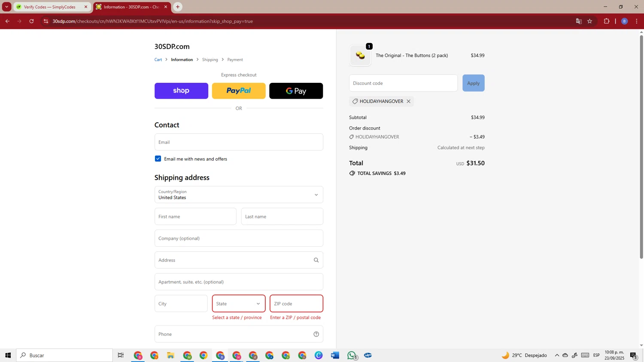This screenshot has height=362, width=644.
Task: Click the First name field
Action: (195, 217)
